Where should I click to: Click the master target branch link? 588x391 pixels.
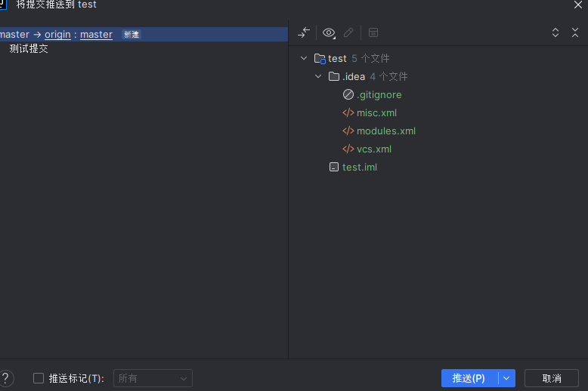point(97,35)
